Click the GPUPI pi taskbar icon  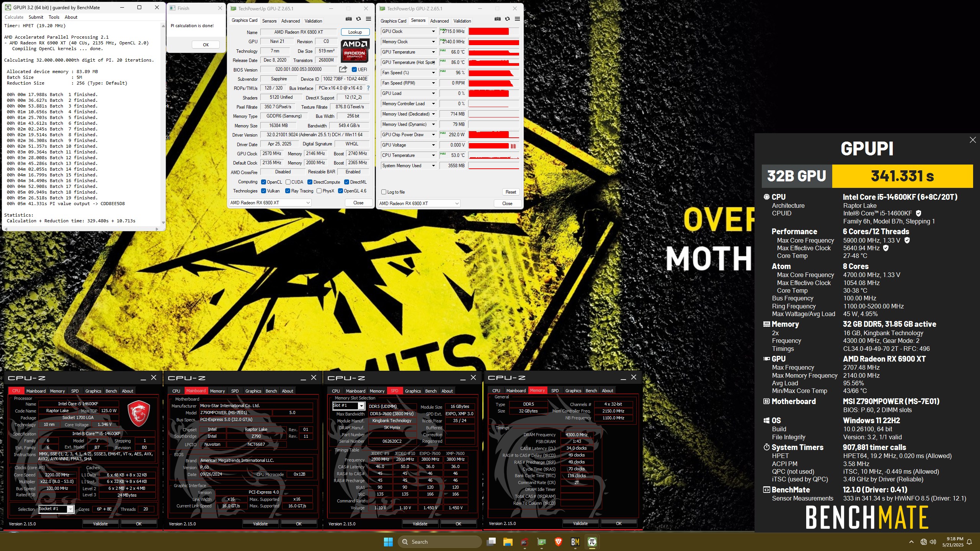click(x=592, y=542)
